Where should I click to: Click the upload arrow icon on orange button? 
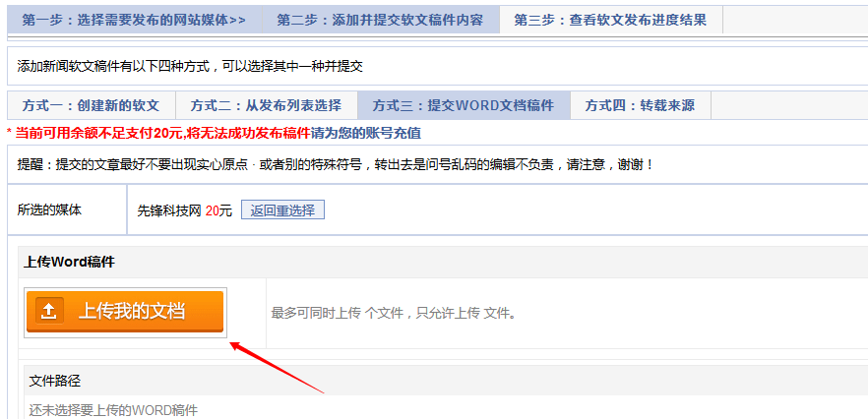click(x=49, y=311)
